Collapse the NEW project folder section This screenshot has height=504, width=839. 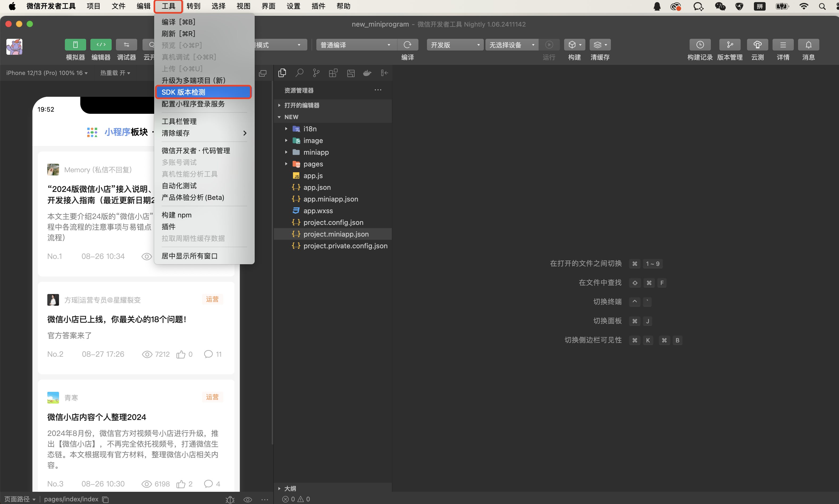(333, 117)
